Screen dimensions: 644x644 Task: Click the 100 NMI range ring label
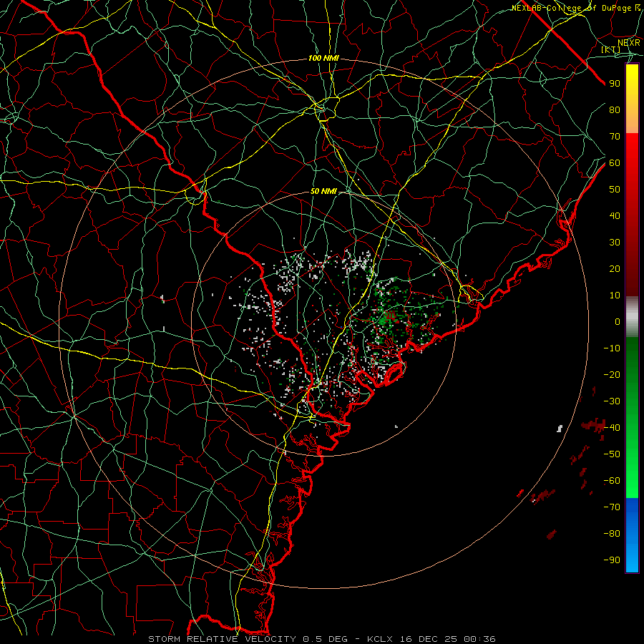point(323,59)
